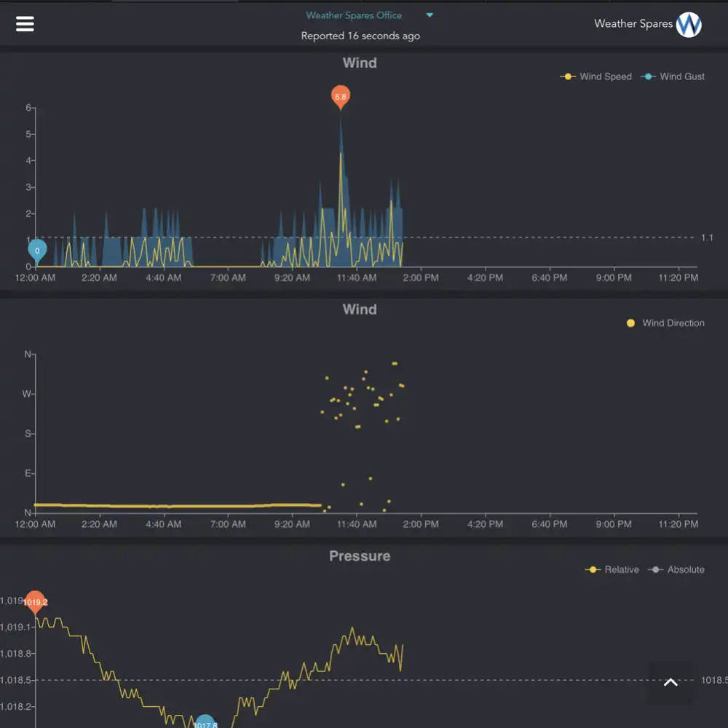Click the Weather Spares brand text
728x728 pixels.
click(x=633, y=24)
